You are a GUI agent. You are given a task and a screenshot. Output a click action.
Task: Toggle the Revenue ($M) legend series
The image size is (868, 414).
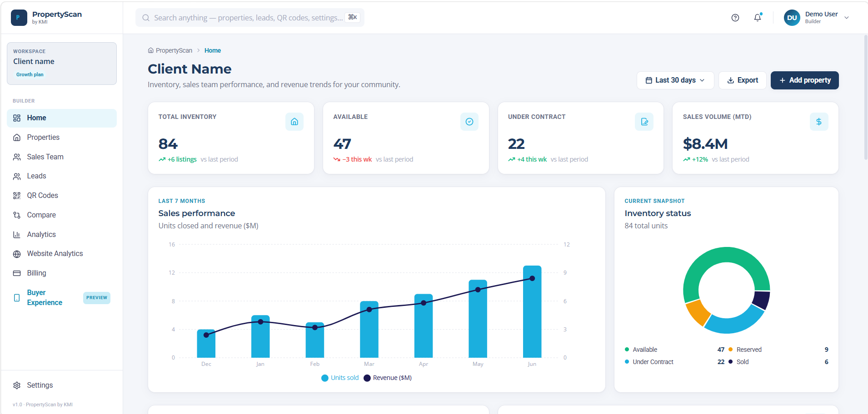pos(388,378)
